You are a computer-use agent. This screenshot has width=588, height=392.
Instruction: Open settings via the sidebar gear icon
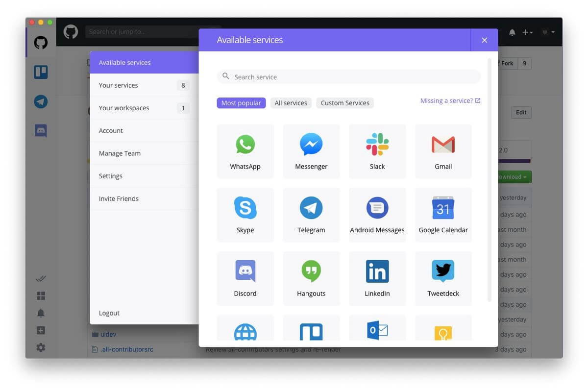pos(41,347)
